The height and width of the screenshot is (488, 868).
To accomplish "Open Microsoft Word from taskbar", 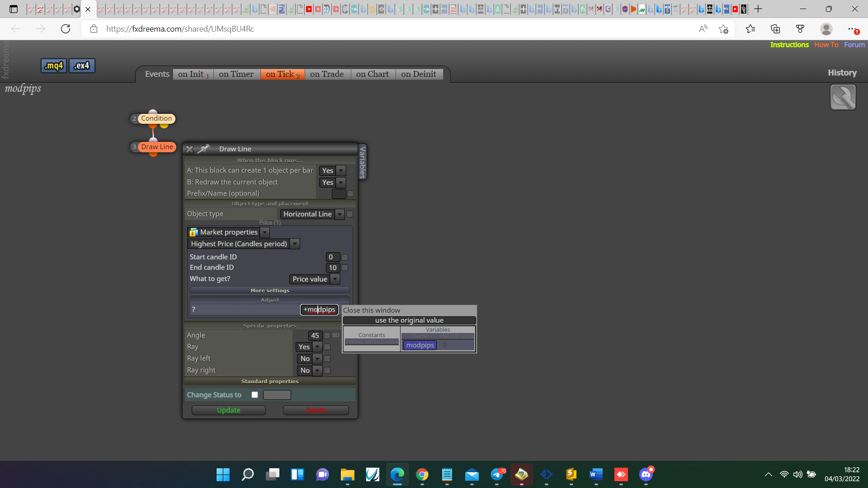I will 596,474.
